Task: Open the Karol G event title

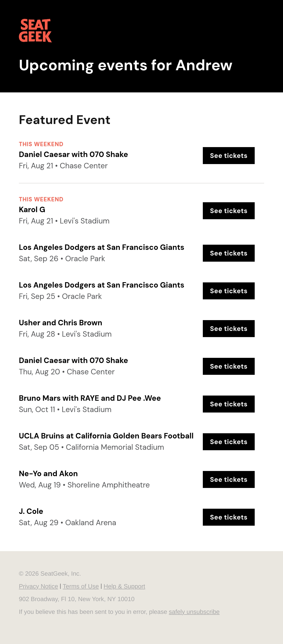Action: pyautogui.click(x=32, y=210)
